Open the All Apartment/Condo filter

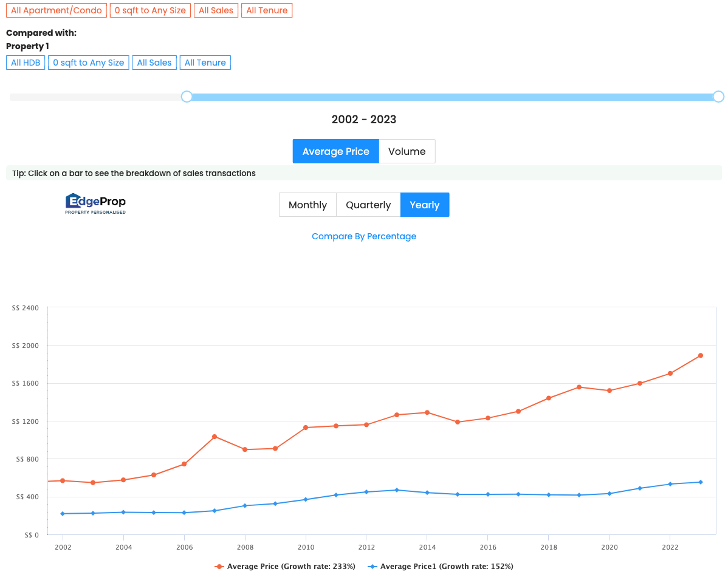[x=57, y=10]
